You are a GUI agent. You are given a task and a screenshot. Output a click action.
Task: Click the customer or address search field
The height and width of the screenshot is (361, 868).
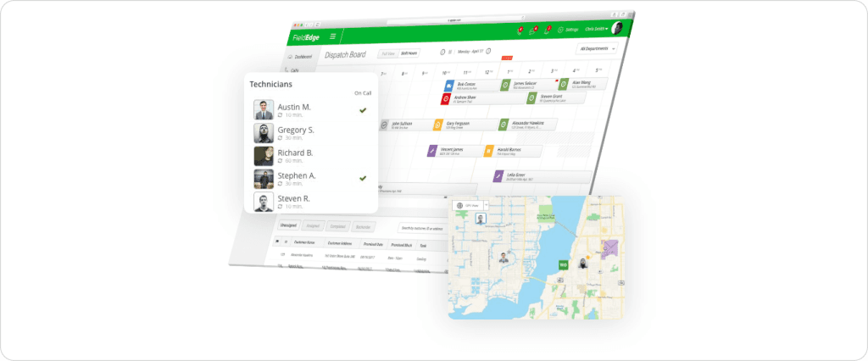[423, 228]
